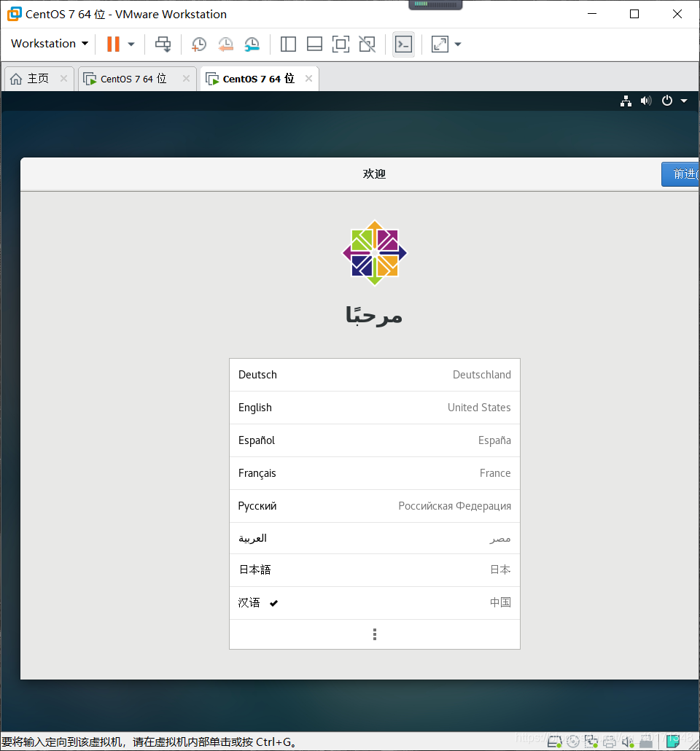The width and height of the screenshot is (700, 751).
Task: Open the console view button
Action: point(403,44)
